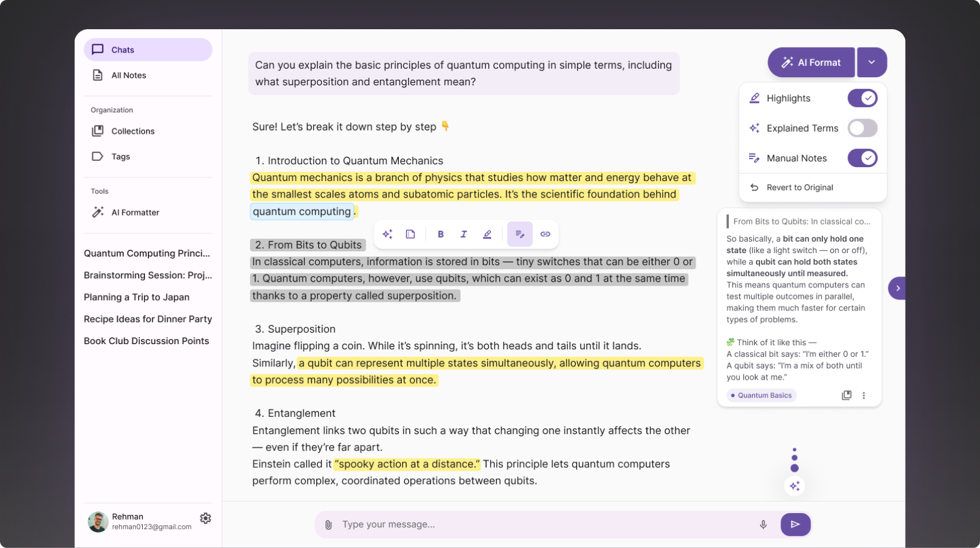Click the Explained Terms sparkle icon
This screenshot has width=980, height=548.
coord(754,128)
